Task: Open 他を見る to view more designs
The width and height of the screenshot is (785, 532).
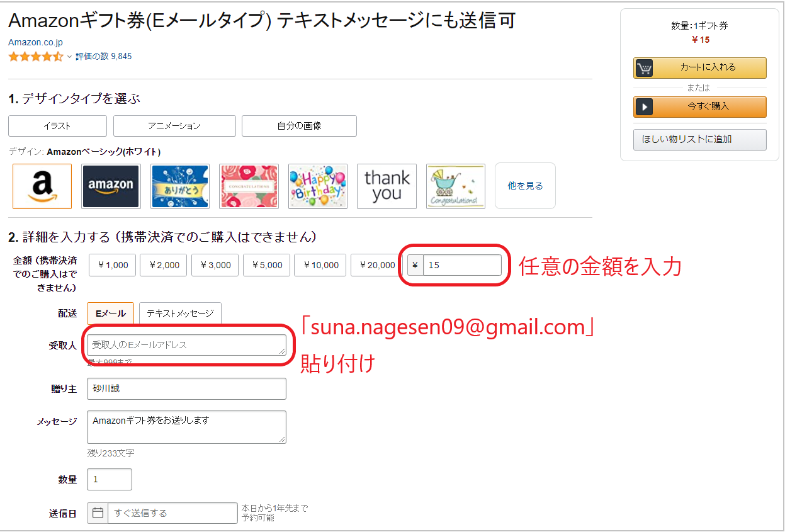Action: (x=525, y=186)
